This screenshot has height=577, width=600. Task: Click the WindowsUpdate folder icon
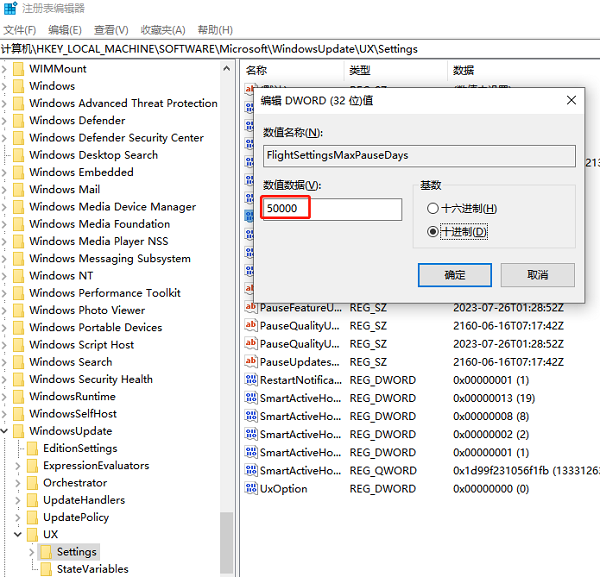coord(18,431)
